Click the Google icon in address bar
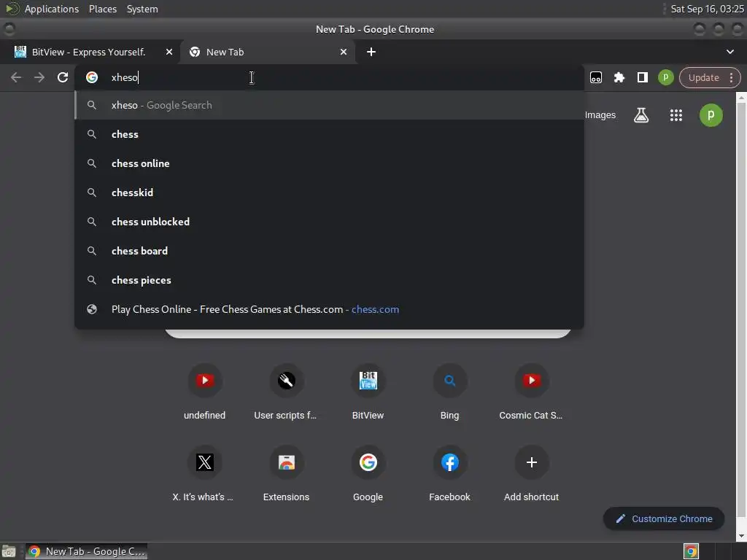 tap(92, 77)
